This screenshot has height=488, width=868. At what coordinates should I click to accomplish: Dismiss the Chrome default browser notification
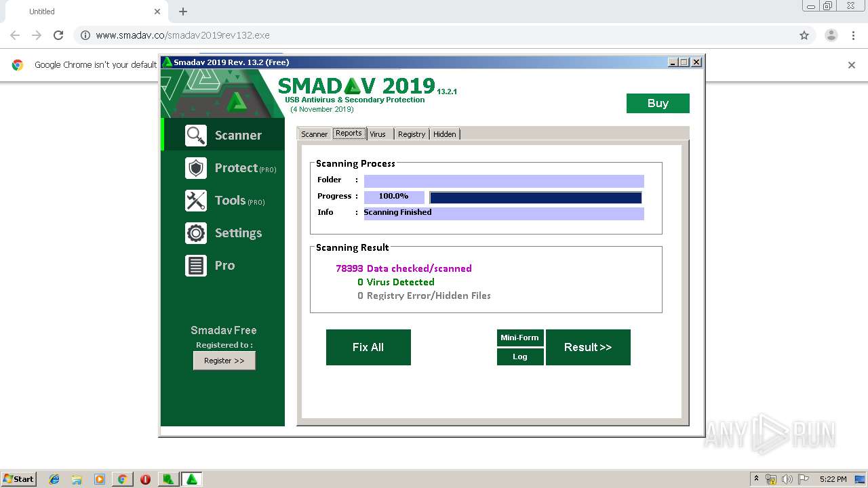852,65
